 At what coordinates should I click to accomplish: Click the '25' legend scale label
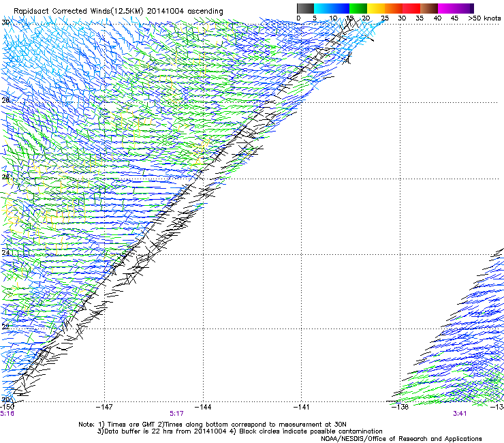[x=385, y=18]
